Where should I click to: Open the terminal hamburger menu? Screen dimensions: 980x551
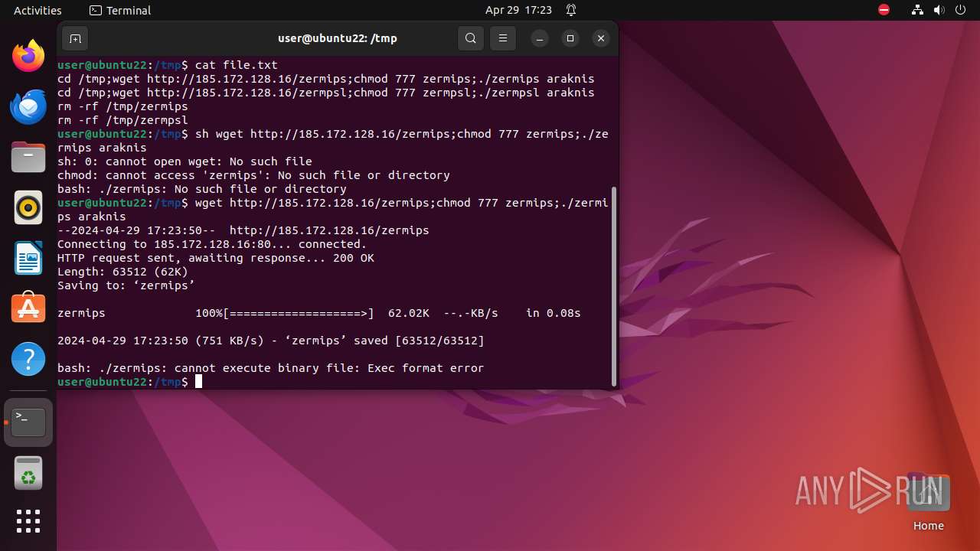point(502,38)
